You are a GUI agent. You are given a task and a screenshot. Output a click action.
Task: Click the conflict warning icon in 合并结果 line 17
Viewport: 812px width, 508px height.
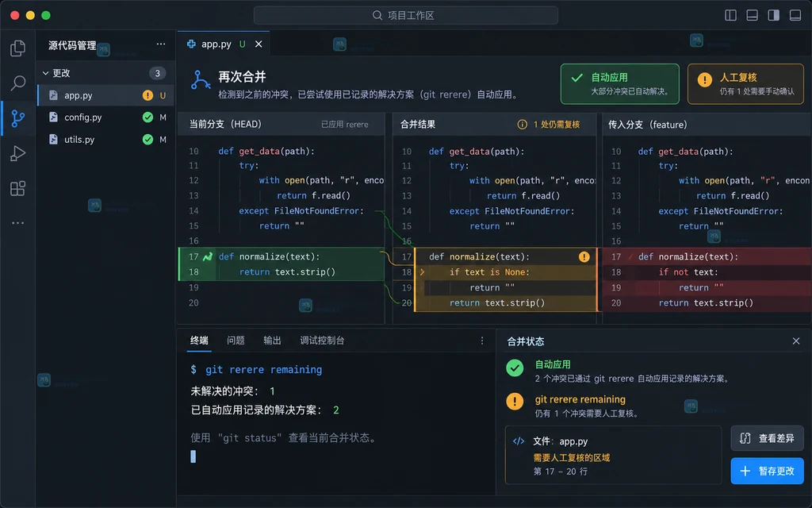pyautogui.click(x=584, y=256)
